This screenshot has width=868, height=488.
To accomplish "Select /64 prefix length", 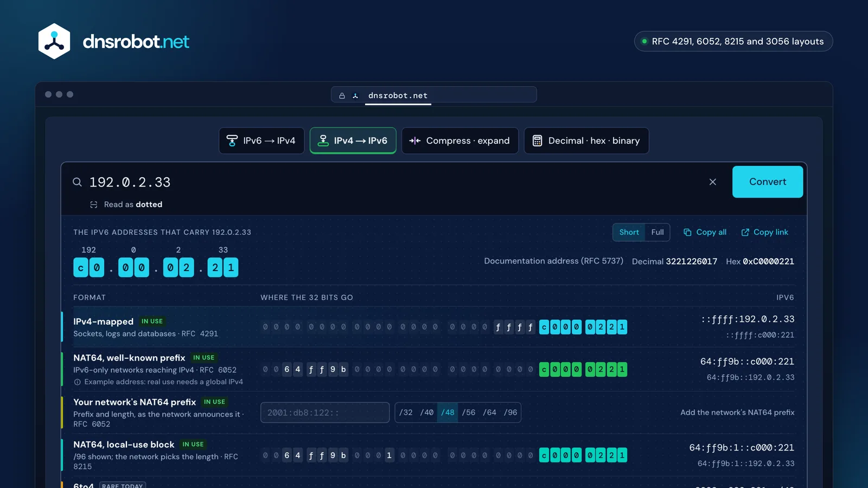I will [490, 413].
